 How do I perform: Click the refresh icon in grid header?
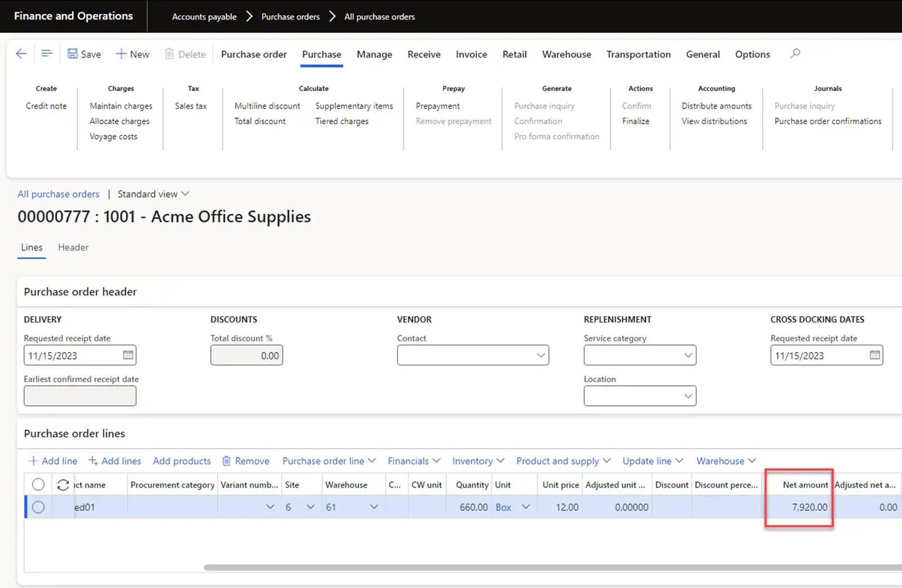pos(63,485)
